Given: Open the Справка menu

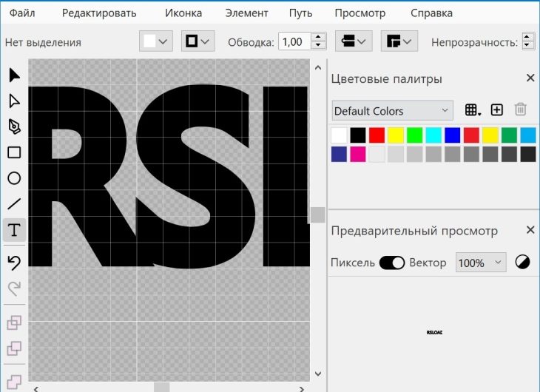Looking at the screenshot, I should point(431,13).
